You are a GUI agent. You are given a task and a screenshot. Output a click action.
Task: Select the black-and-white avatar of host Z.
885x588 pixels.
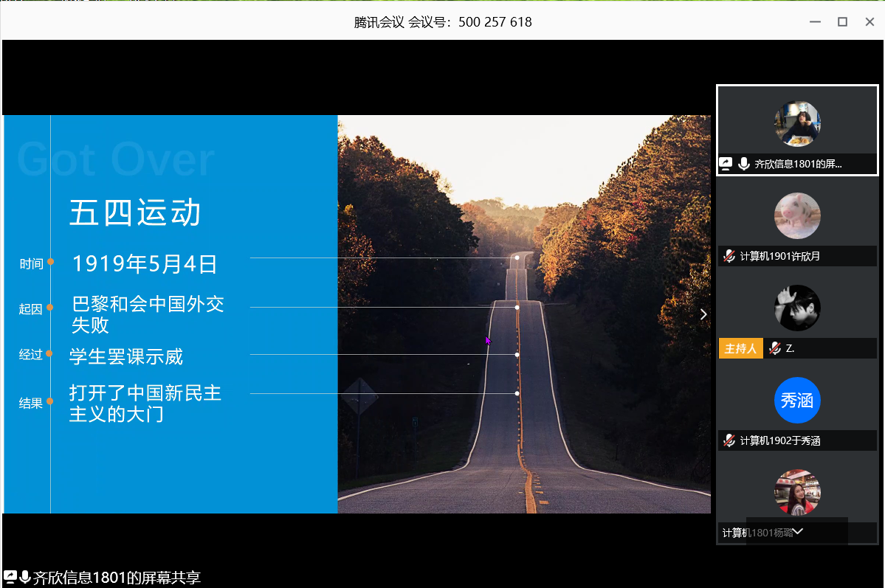[797, 308]
